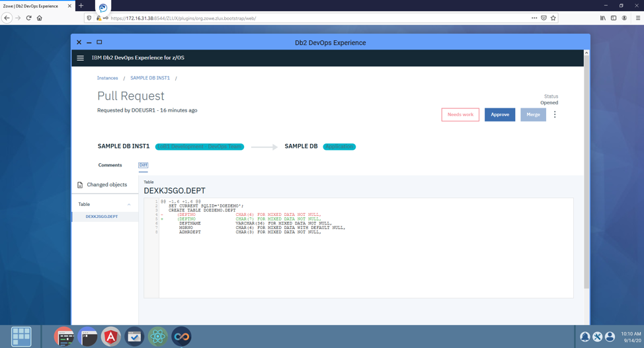Open the hamburger navigation menu in Db2 DevOps
Image resolution: width=644 pixels, height=348 pixels.
81,58
